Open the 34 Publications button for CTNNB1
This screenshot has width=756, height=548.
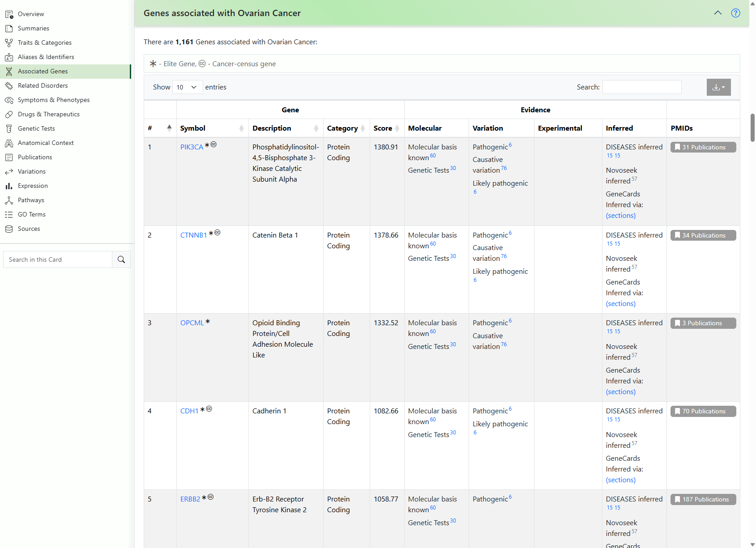[x=703, y=235]
